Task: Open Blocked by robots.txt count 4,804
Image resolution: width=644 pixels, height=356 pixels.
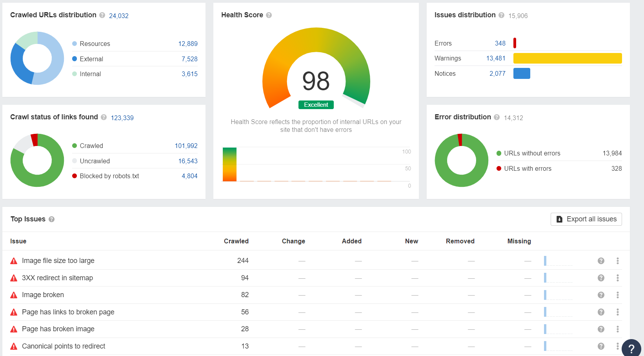Action: 189,176
